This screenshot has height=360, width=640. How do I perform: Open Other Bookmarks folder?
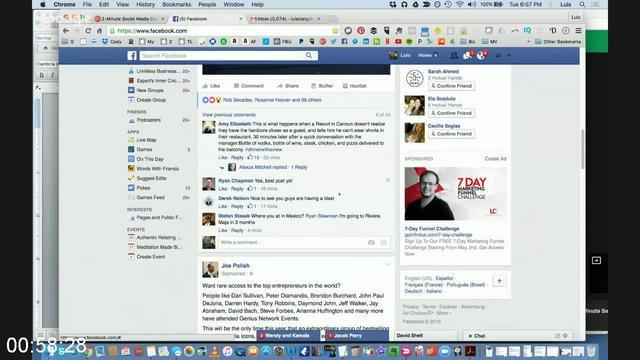pyautogui.click(x=558, y=42)
